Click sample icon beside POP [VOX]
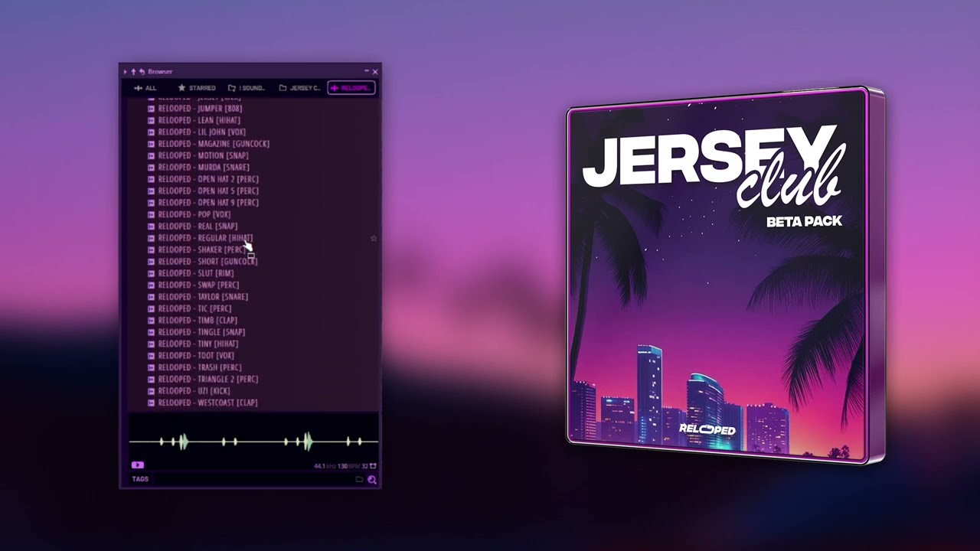Image resolution: width=980 pixels, height=551 pixels. pos(152,214)
